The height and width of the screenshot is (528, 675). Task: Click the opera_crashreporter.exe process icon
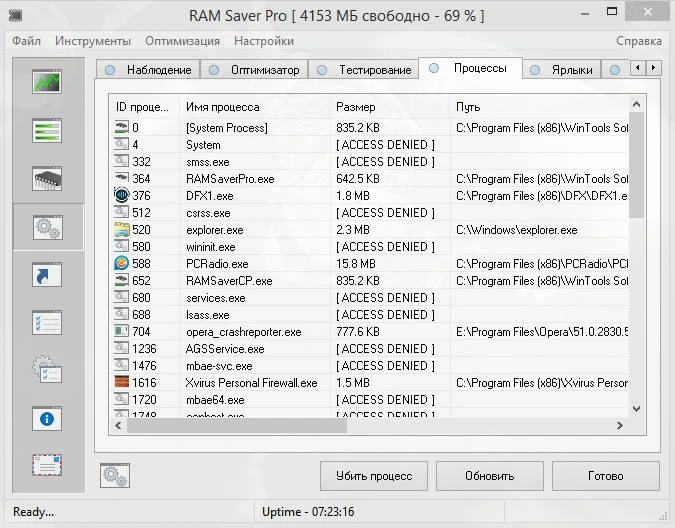pos(121,331)
